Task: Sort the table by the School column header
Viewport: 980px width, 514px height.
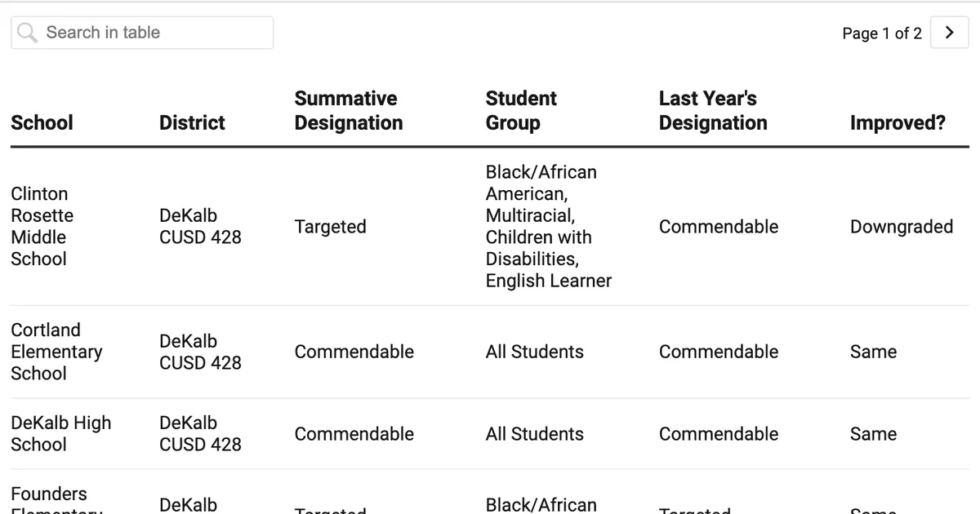Action: tap(42, 122)
